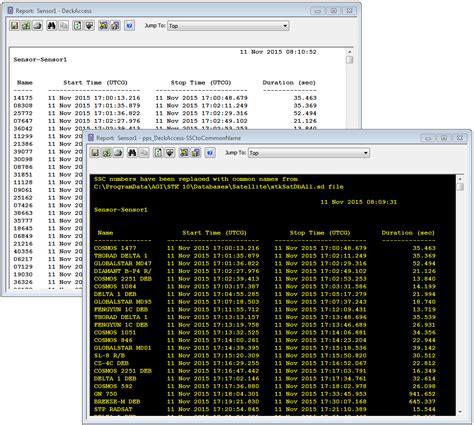Click the yellow-and-blue tool icon in the SSCtoCommonName toolbar
This screenshot has height=425, width=474.
pyautogui.click(x=184, y=153)
